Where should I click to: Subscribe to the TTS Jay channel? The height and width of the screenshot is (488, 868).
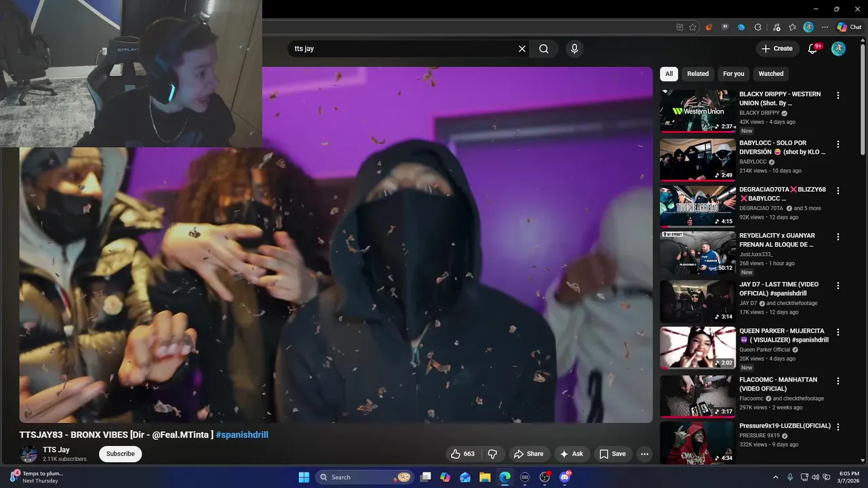click(120, 454)
